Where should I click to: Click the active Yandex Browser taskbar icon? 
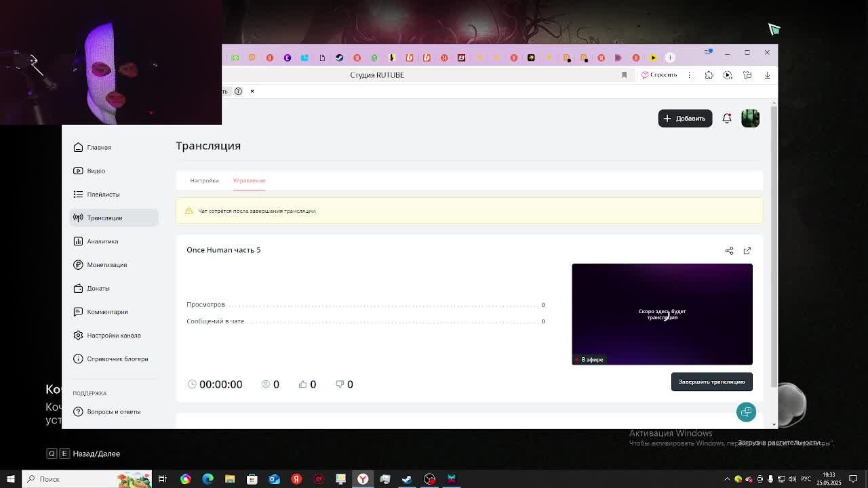[363, 479]
